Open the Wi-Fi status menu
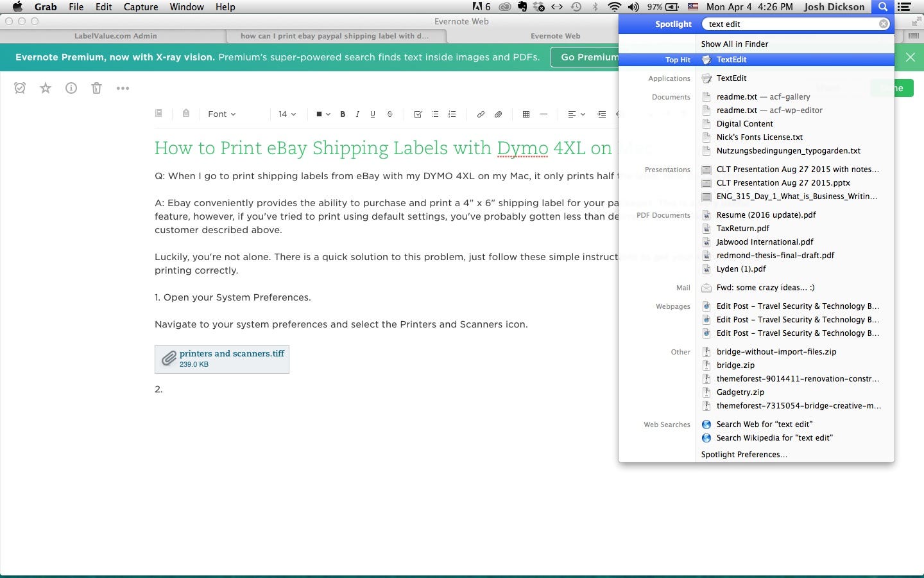The height and width of the screenshot is (578, 924). tap(614, 7)
